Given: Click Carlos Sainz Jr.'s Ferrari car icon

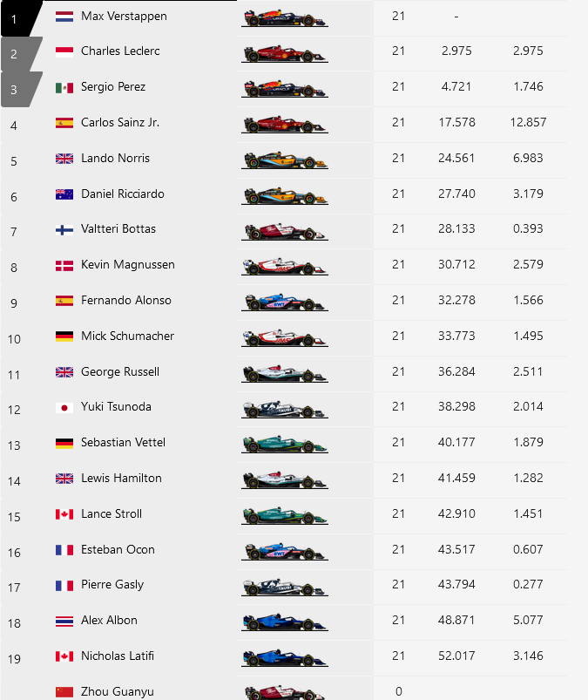Looking at the screenshot, I should pos(286,123).
